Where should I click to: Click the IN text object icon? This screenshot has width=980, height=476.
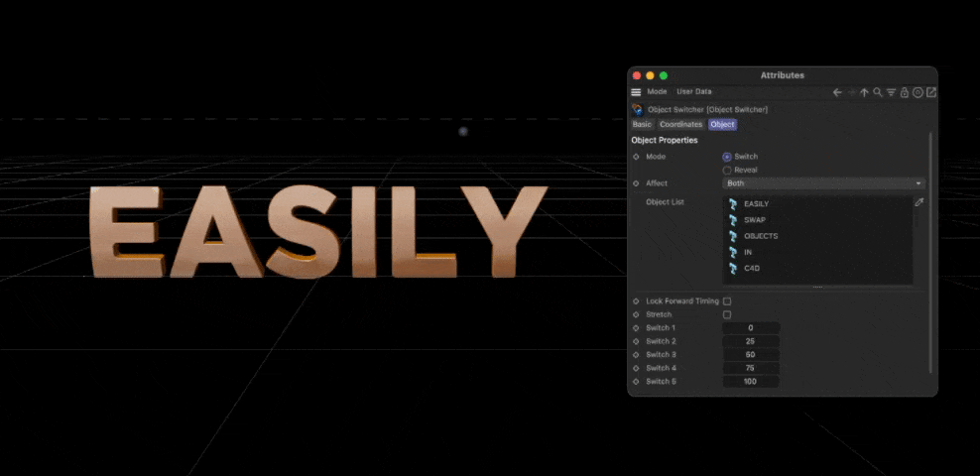click(x=733, y=252)
